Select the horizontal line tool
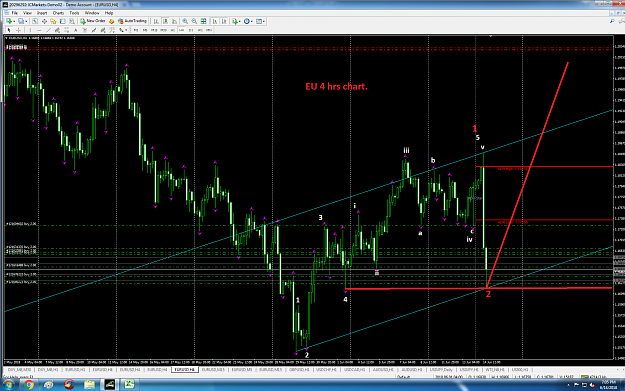The image size is (625, 391). click(39, 30)
